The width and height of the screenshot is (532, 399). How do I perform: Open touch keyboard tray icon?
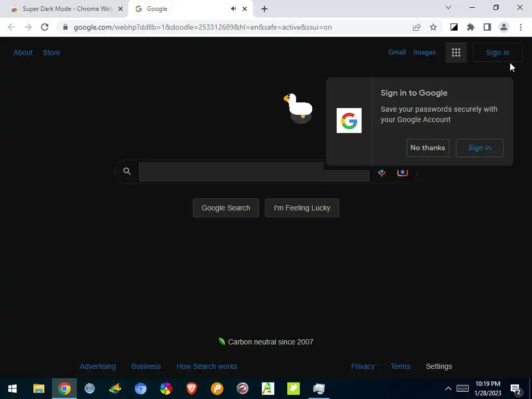point(462,389)
